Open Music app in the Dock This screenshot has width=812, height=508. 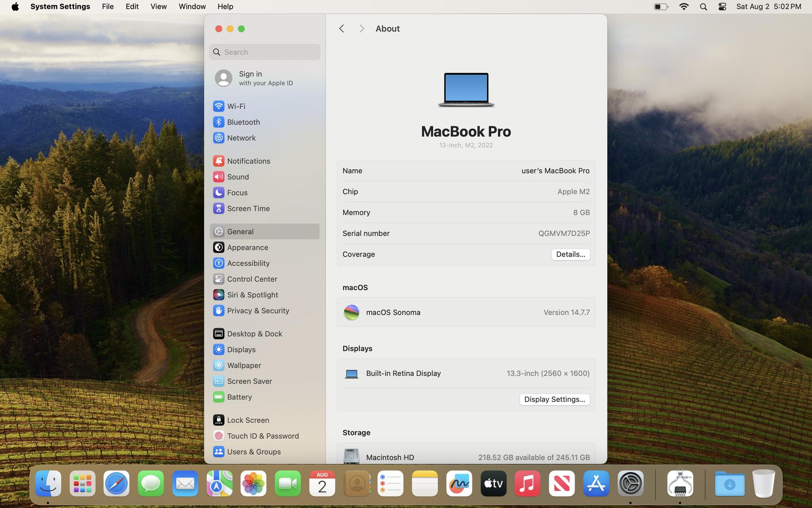(527, 484)
